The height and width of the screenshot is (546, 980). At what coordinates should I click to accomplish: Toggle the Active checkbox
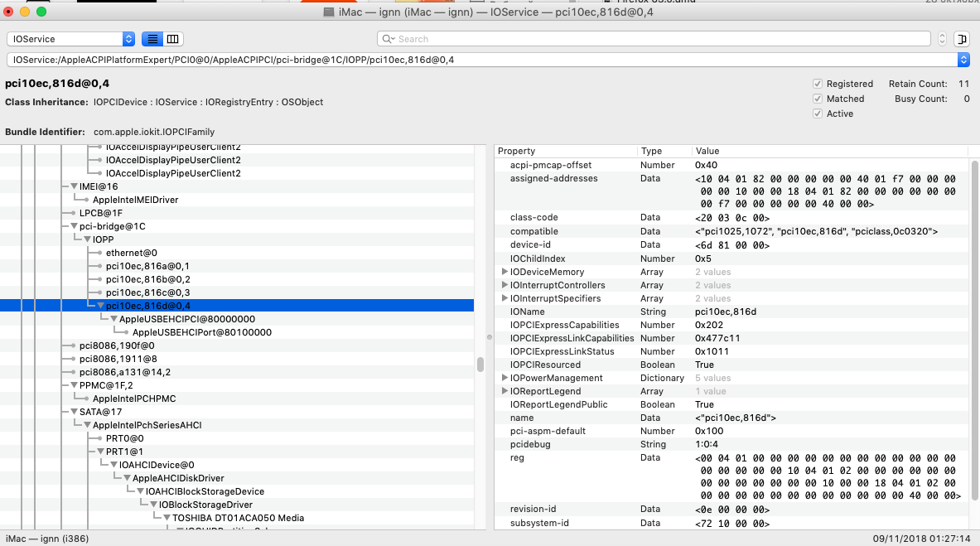pyautogui.click(x=818, y=114)
